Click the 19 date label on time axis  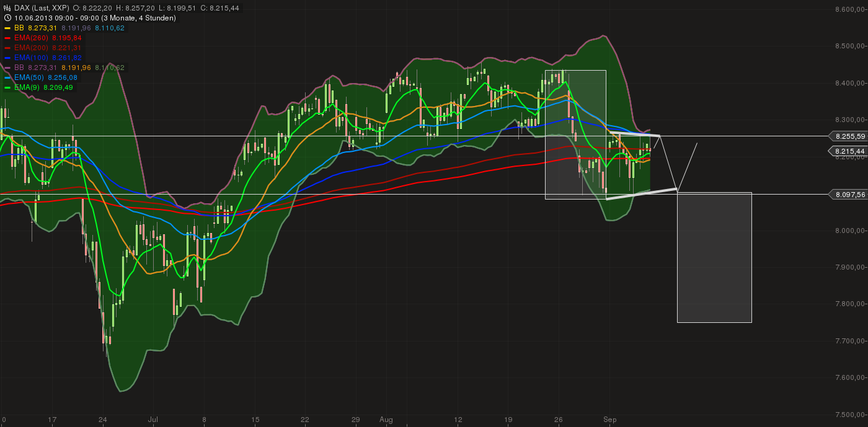[508, 420]
